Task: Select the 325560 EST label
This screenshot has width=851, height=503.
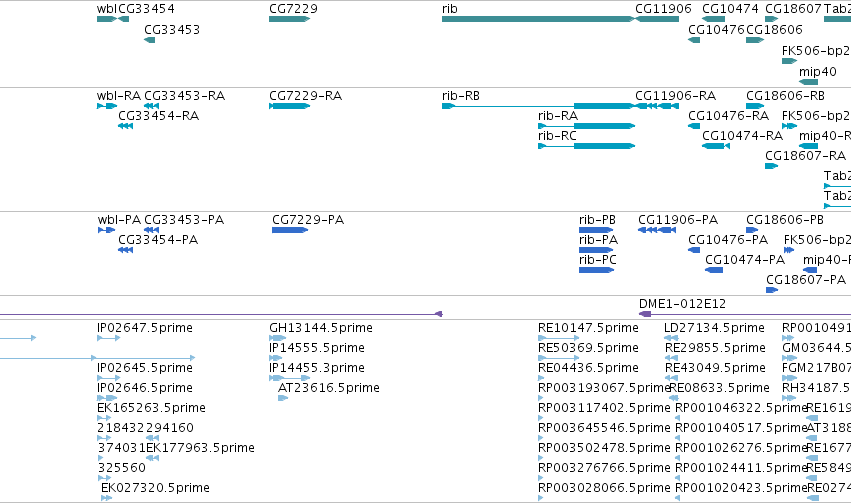Action: coord(122,468)
